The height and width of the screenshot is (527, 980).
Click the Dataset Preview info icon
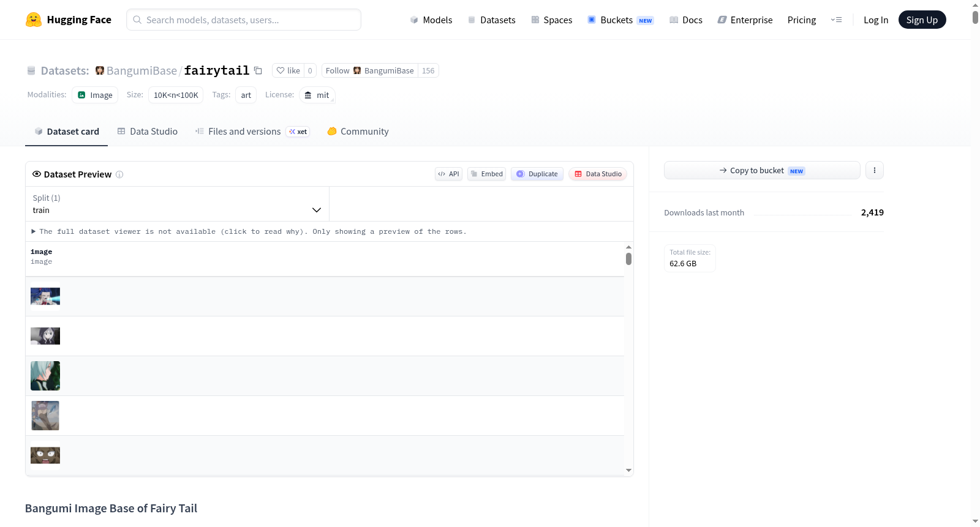(119, 174)
